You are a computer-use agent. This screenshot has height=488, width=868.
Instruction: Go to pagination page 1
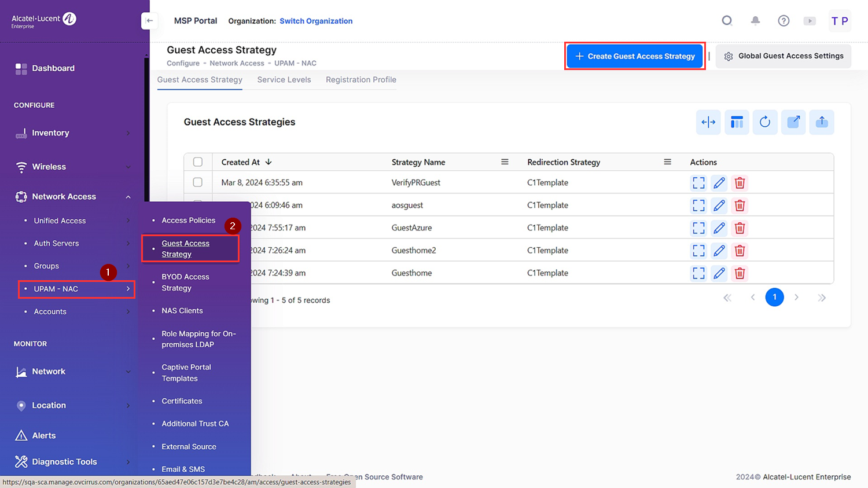click(774, 297)
